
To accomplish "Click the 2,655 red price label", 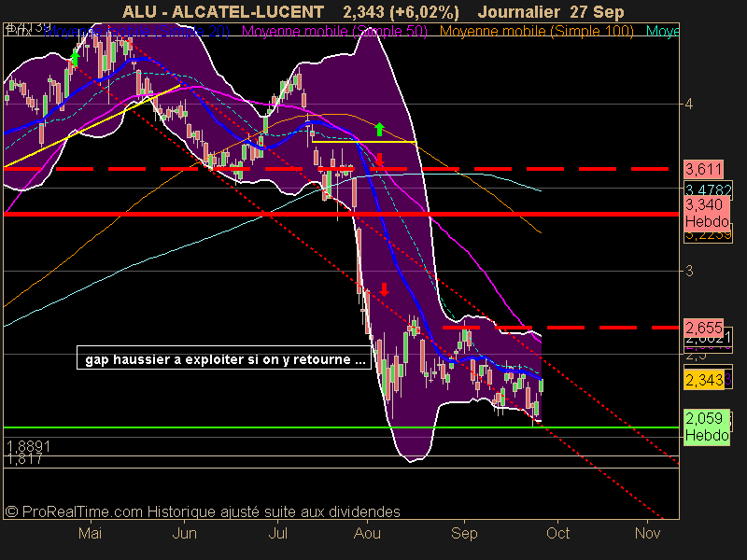I will 704,328.
